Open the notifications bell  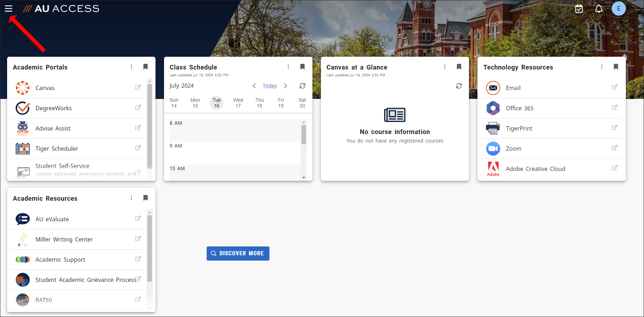[x=599, y=9]
